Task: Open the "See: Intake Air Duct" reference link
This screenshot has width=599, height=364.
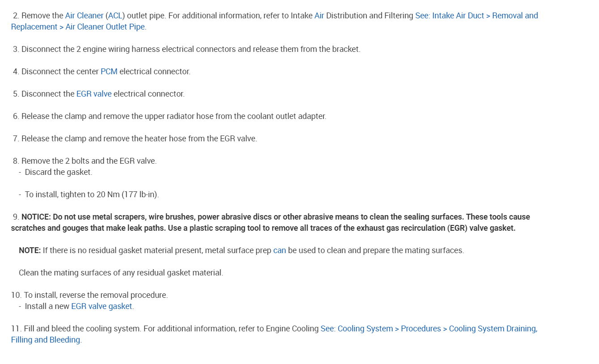Action: (449, 16)
